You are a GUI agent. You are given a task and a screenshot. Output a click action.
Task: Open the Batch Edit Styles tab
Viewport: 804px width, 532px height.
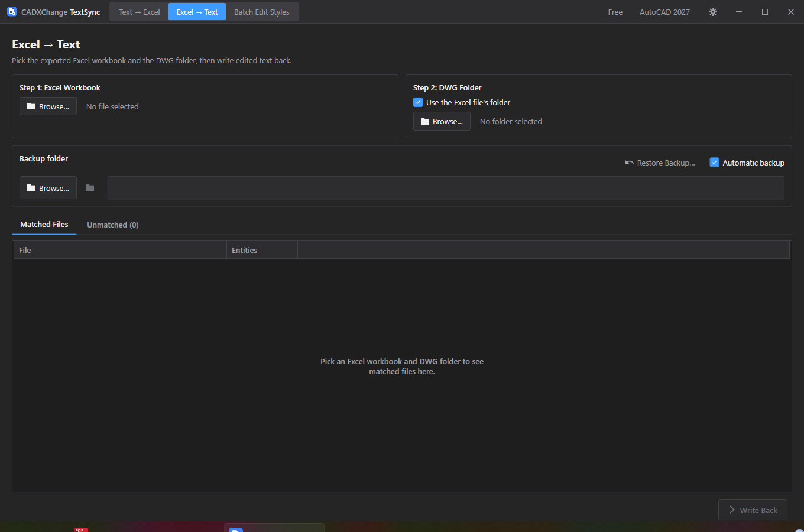point(262,12)
